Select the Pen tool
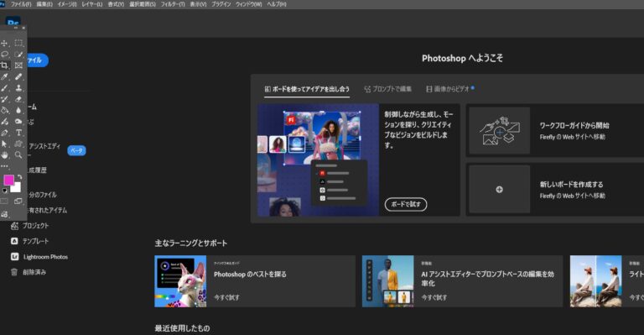Image resolution: width=644 pixels, height=335 pixels. point(4,133)
